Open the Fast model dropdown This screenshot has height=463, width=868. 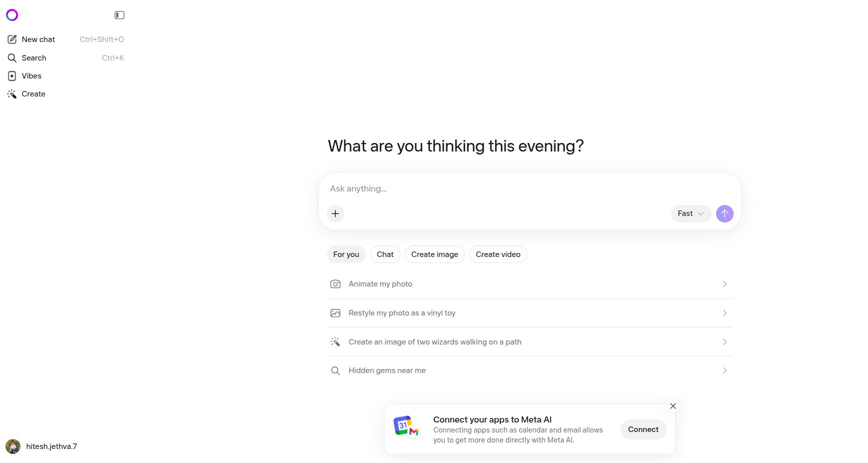(x=691, y=213)
